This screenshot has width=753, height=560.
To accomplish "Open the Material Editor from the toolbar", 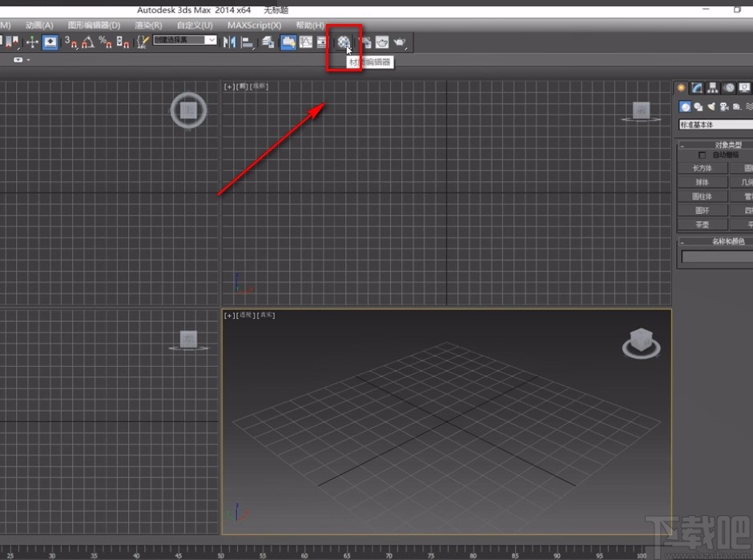I will point(343,42).
